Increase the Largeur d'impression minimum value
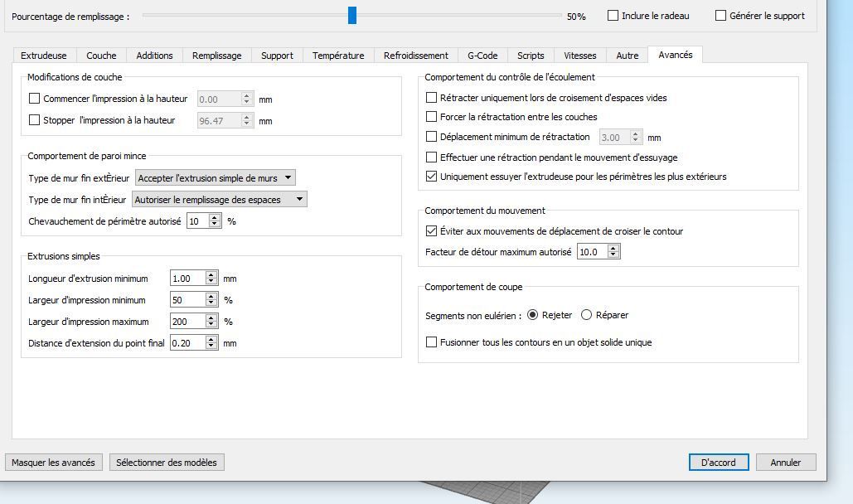This screenshot has height=504, width=853. [211, 297]
